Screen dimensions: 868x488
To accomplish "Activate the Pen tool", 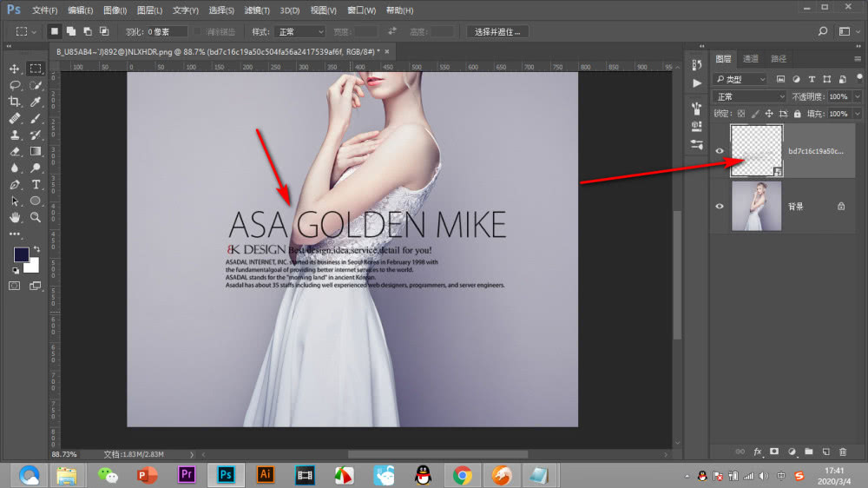I will (15, 185).
